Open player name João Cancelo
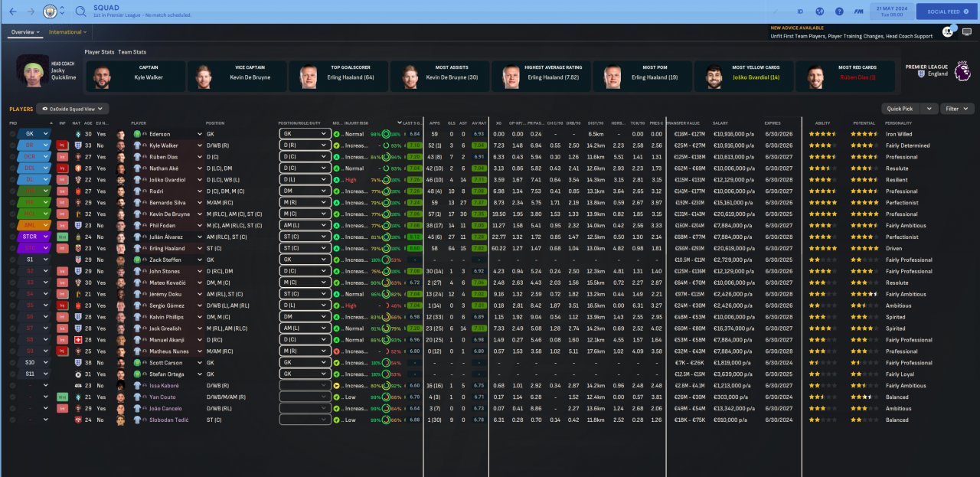The height and width of the screenshot is (477, 980). click(165, 409)
